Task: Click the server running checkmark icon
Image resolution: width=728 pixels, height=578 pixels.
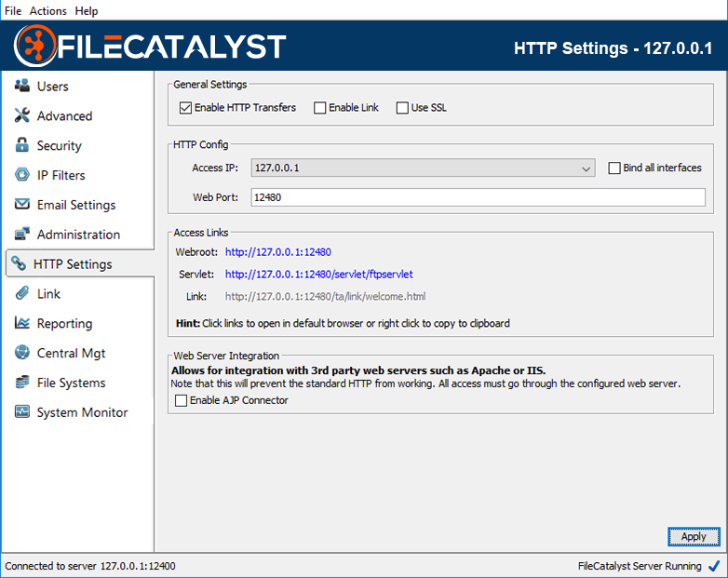Action: click(x=714, y=566)
